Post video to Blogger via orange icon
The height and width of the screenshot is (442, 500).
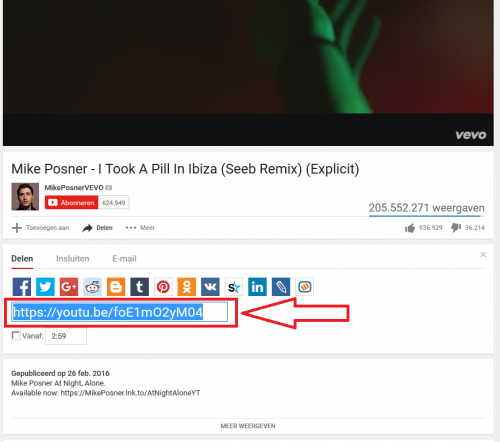pyautogui.click(x=116, y=287)
